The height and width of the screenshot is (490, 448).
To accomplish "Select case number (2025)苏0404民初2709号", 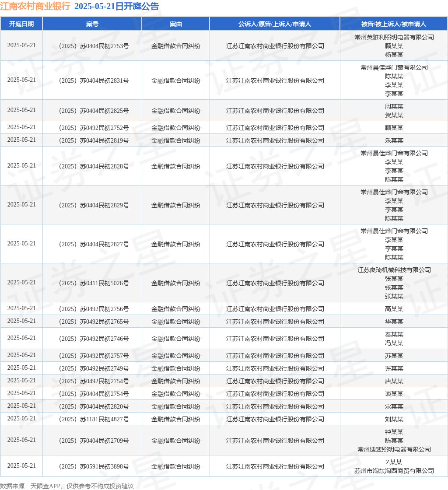I will [x=94, y=441].
